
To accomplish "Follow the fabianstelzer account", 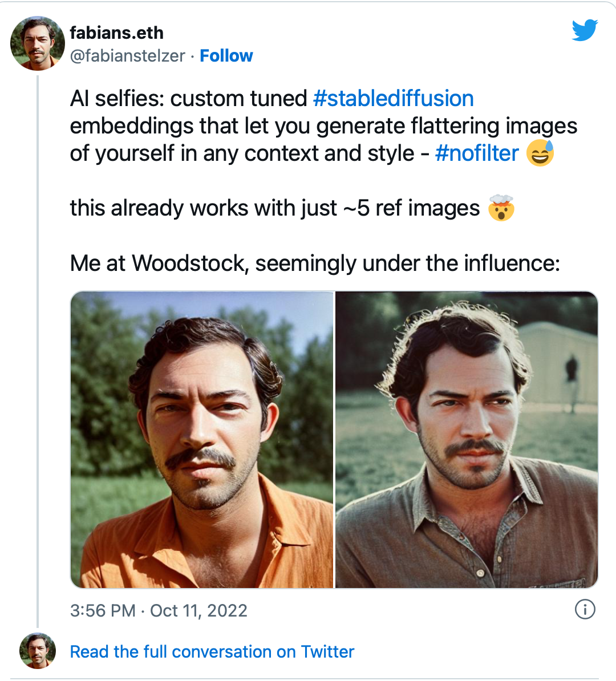I will tap(226, 56).
